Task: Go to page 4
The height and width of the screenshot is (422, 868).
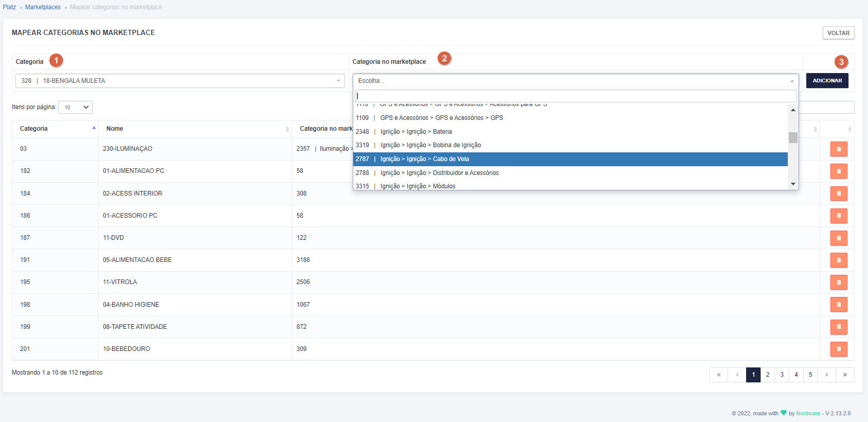Action: click(796, 375)
